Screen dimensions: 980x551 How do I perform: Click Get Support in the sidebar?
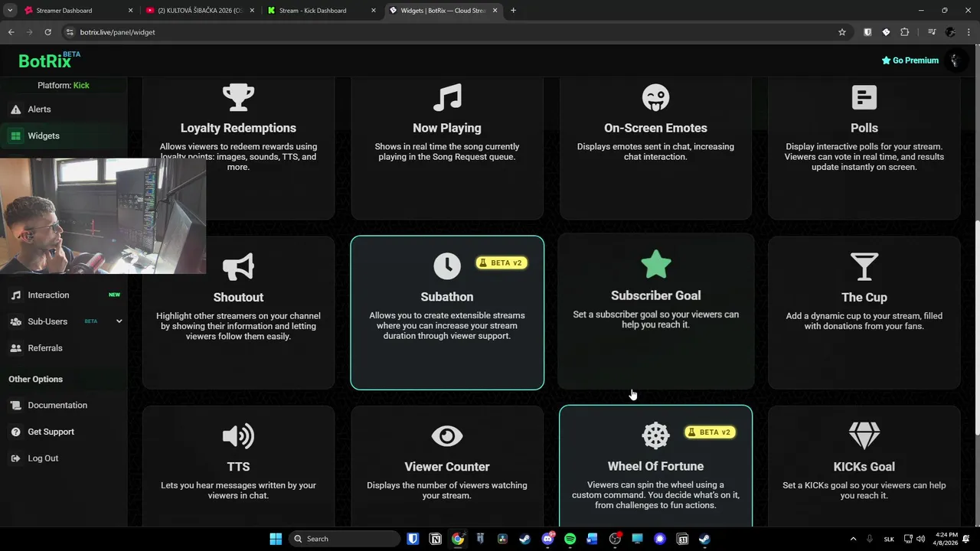pos(51,432)
